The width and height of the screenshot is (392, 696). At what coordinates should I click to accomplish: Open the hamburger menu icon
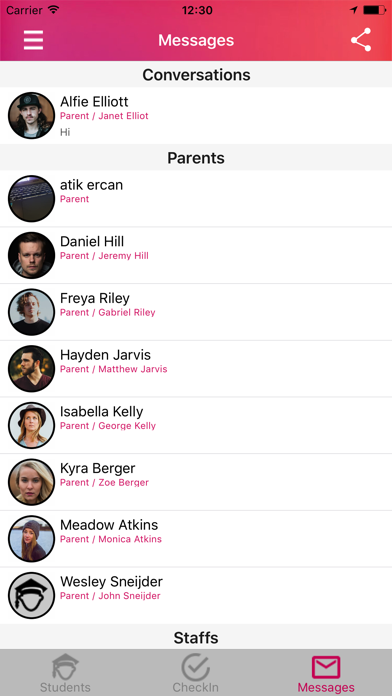[x=33, y=40]
